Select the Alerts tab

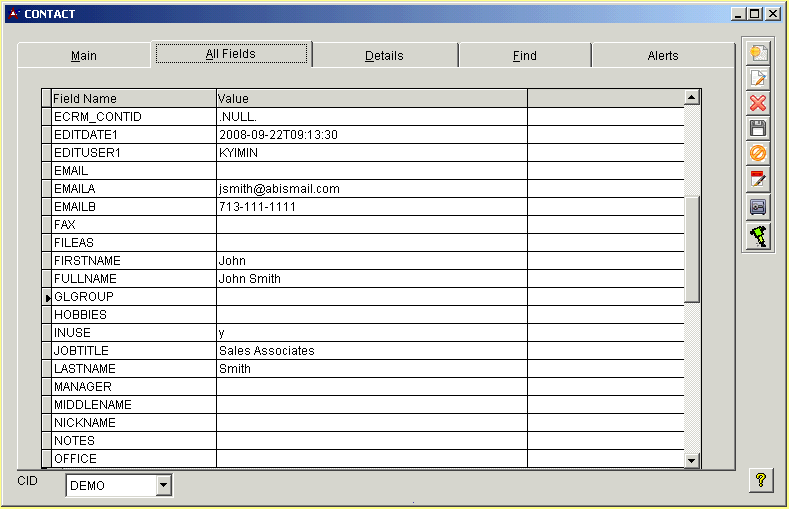coord(662,56)
